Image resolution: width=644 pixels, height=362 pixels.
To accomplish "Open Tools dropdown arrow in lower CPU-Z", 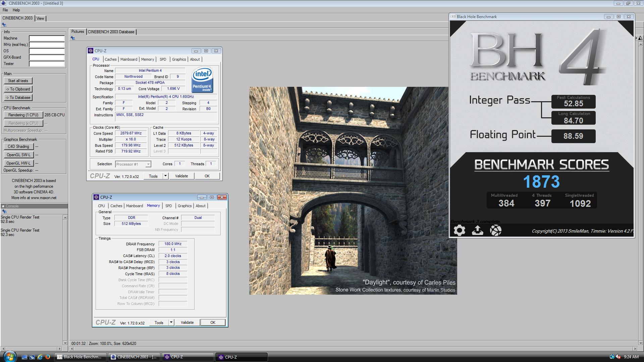I will coord(171,322).
